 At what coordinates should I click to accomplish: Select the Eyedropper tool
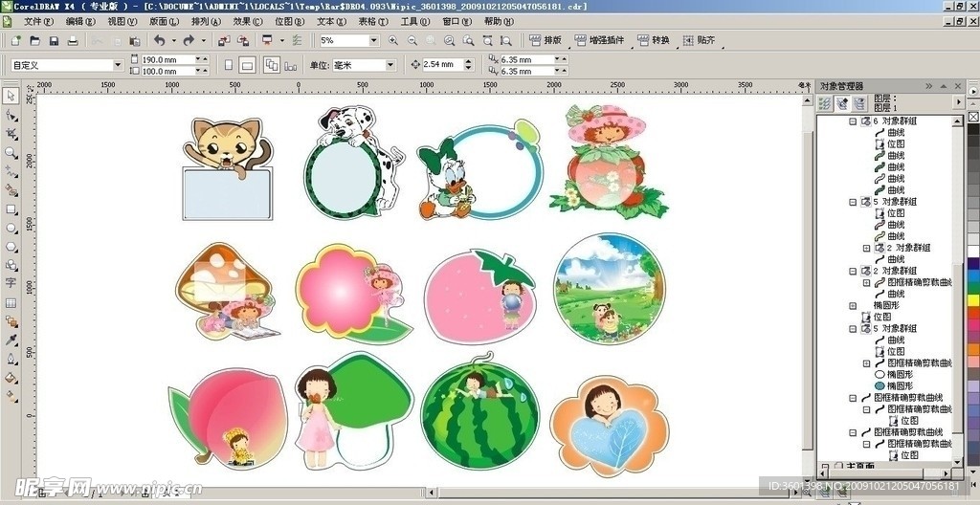pyautogui.click(x=11, y=340)
